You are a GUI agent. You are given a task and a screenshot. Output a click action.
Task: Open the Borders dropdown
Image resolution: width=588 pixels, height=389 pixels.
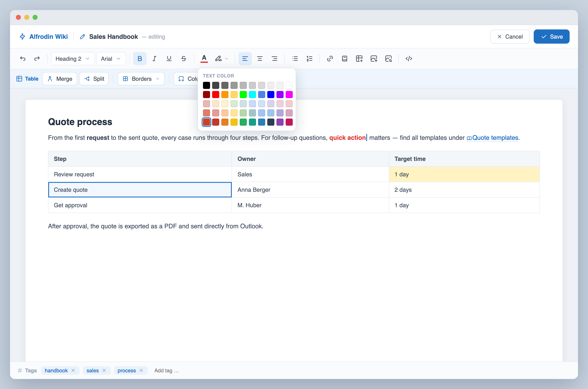141,79
